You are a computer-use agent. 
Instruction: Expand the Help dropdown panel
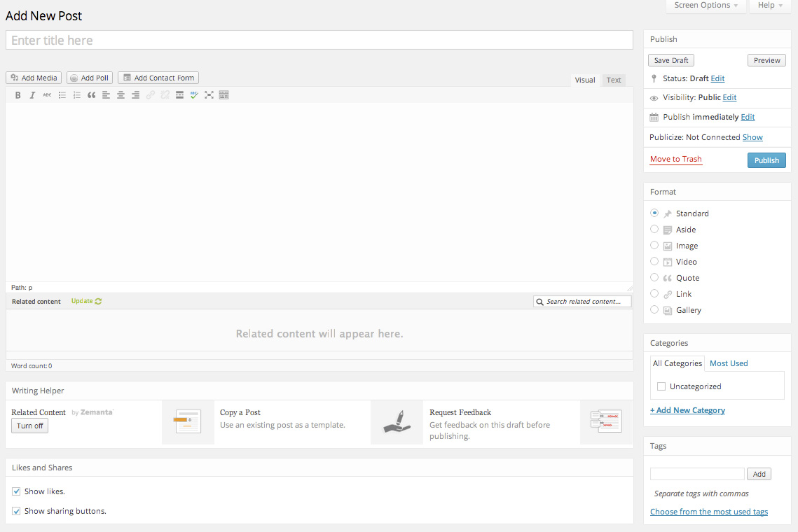pyautogui.click(x=770, y=6)
